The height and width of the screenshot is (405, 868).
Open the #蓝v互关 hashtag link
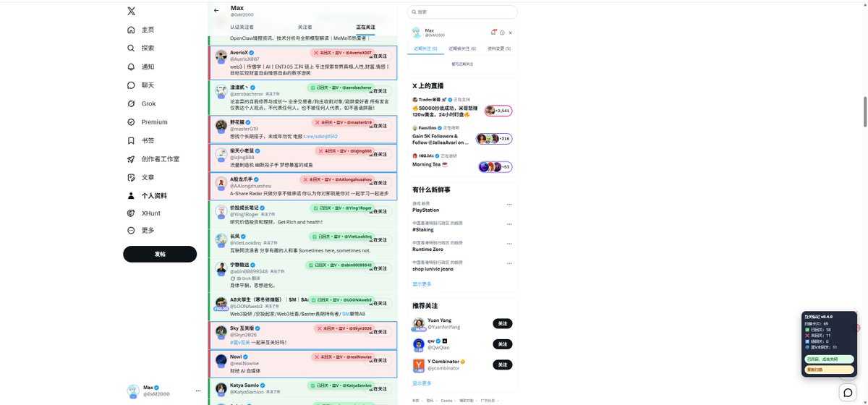point(240,342)
